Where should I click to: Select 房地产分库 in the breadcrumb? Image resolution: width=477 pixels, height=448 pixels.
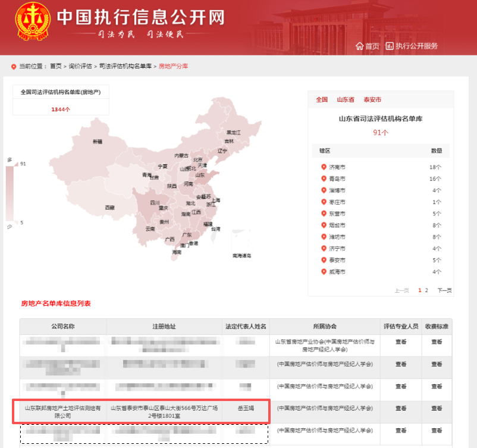pyautogui.click(x=173, y=67)
